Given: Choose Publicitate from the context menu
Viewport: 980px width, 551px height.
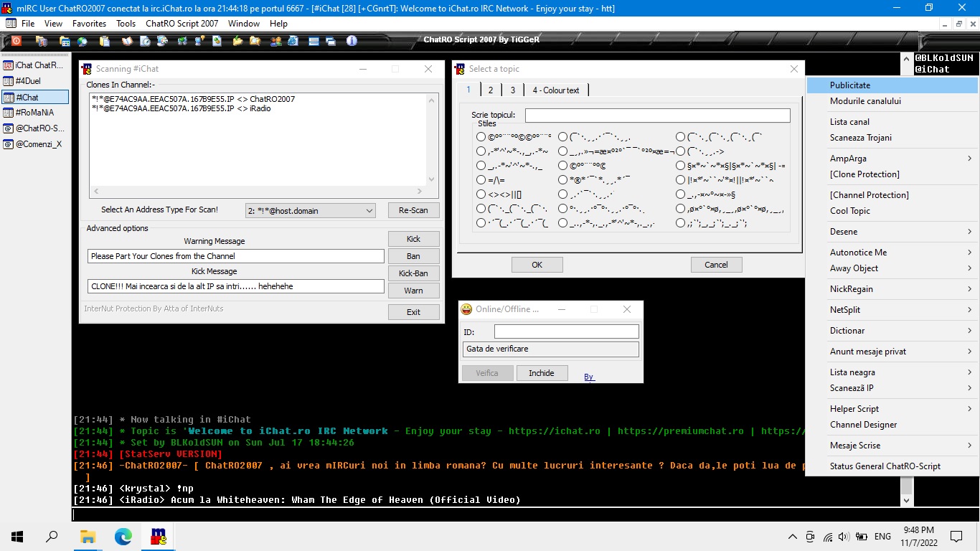Looking at the screenshot, I should pos(892,85).
